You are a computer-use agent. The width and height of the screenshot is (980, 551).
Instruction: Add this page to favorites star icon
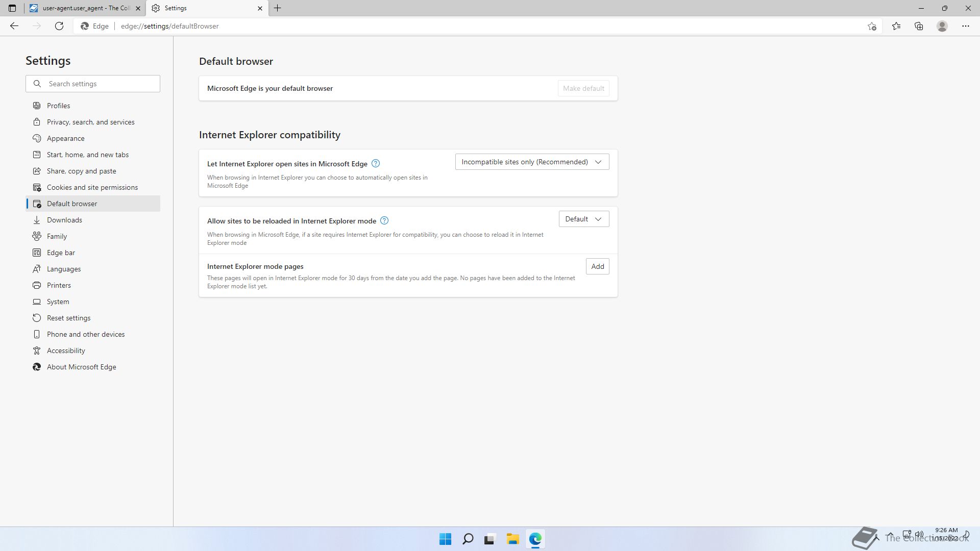(872, 26)
